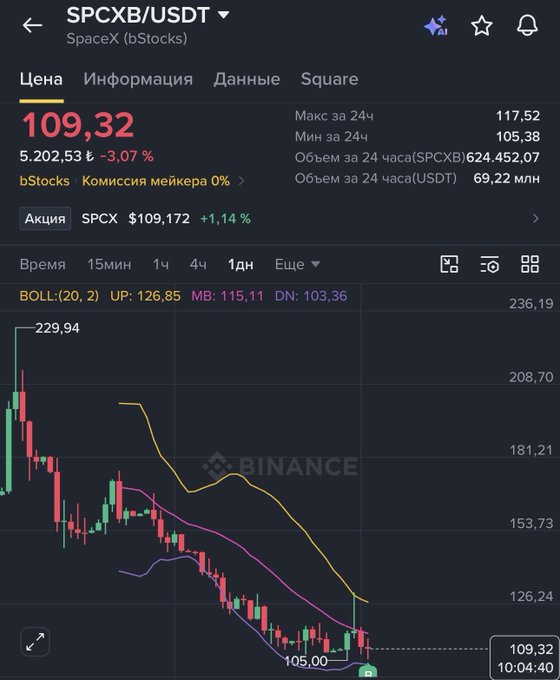Viewport: 560px width, 680px height.
Task: Tap the Макс за 24ч value 117,52
Action: pyautogui.click(x=518, y=116)
